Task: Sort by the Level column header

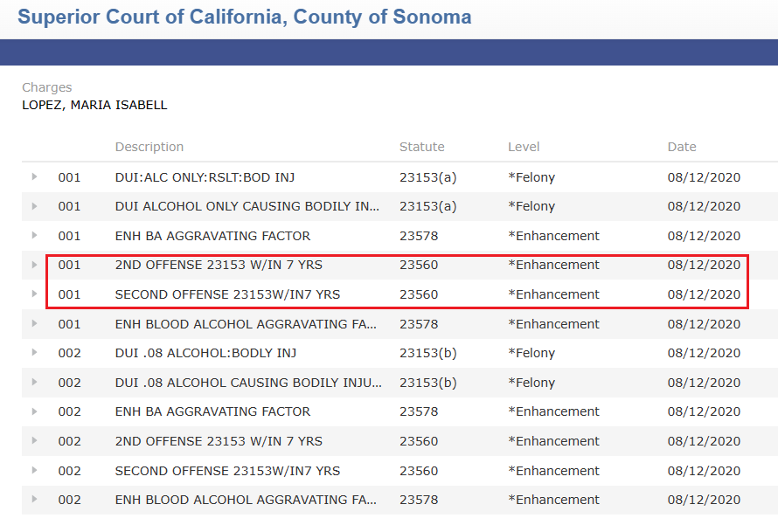Action: (x=524, y=147)
